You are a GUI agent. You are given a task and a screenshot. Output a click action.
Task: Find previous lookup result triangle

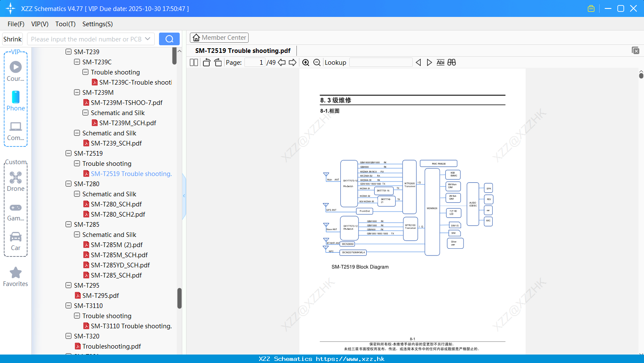pos(418,62)
